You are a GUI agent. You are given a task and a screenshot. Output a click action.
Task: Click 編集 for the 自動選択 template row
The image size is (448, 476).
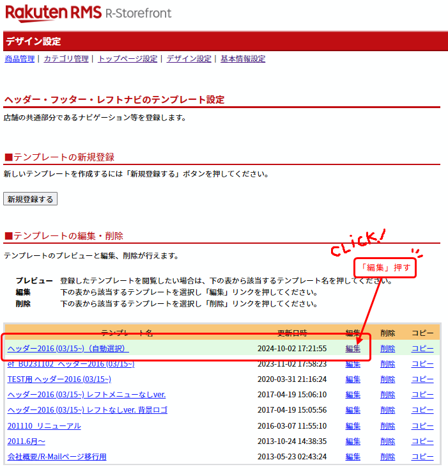coord(353,349)
